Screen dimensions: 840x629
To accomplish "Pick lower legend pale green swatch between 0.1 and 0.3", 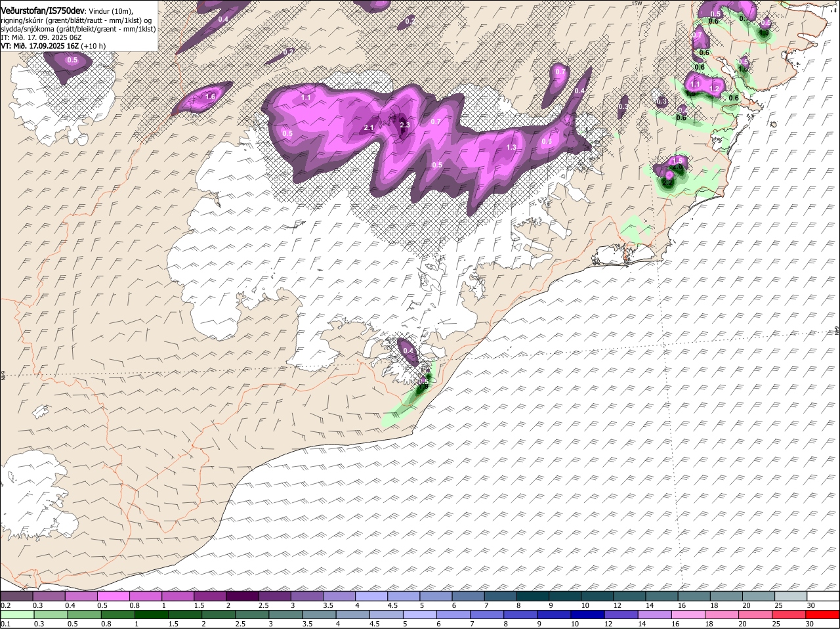I will (18, 615).
